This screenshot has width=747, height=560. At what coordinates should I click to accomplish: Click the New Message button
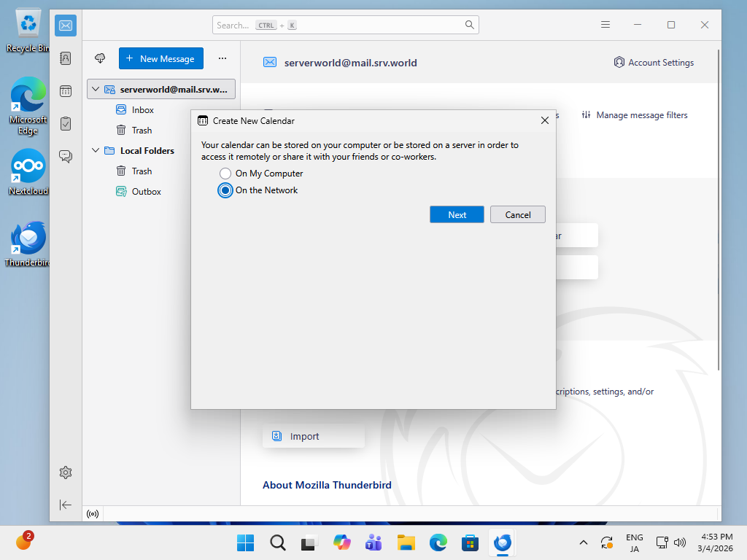[161, 58]
